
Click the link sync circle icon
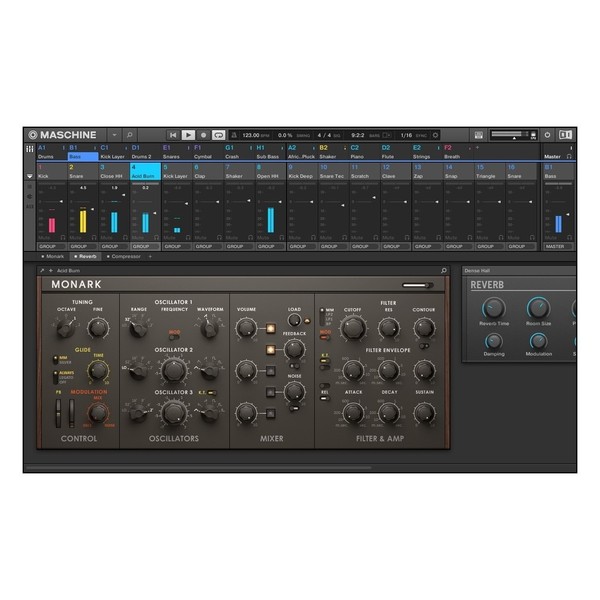point(435,135)
